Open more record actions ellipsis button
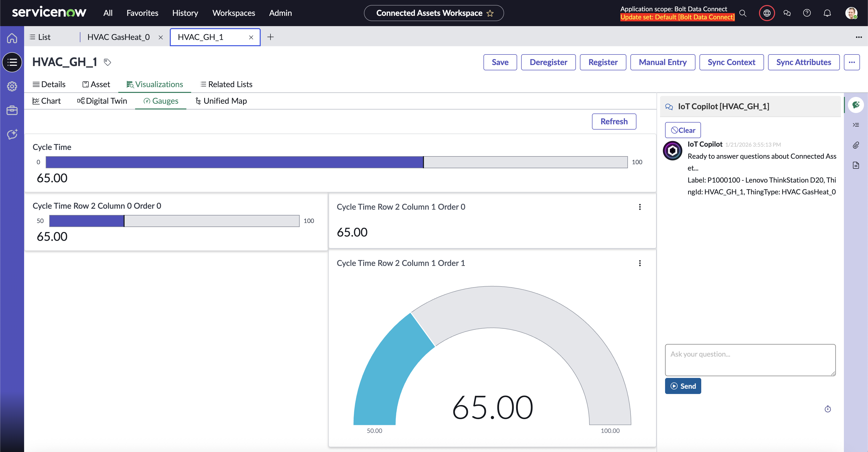The height and width of the screenshot is (452, 868). pyautogui.click(x=852, y=62)
